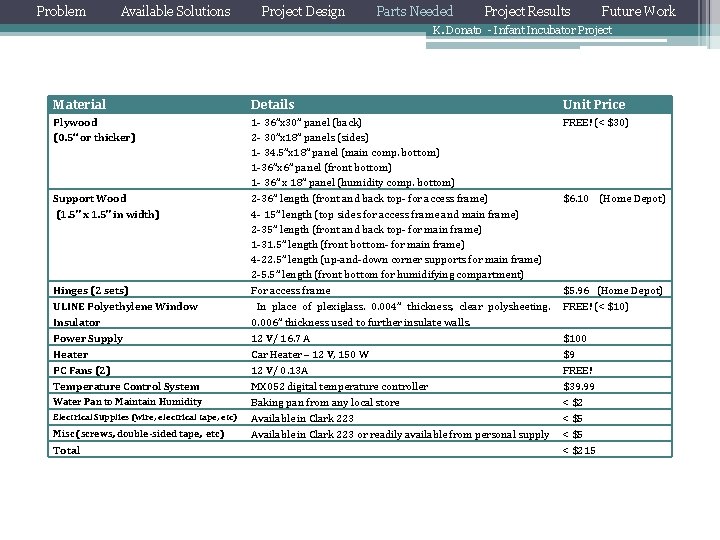
Task: Select the Temperature Control System cell
Action: [126, 387]
